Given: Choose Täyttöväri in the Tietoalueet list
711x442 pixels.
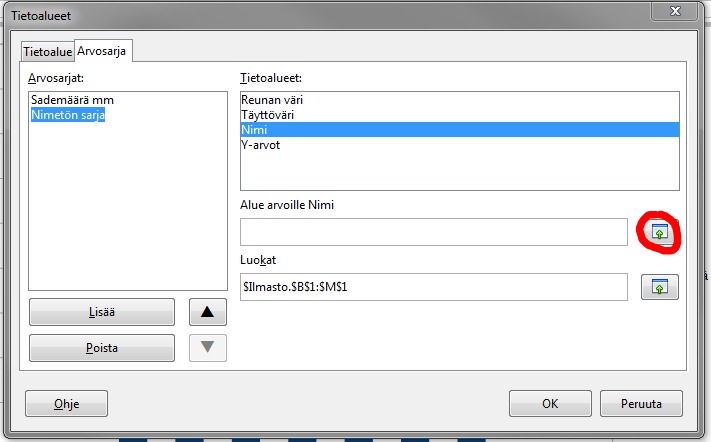Looking at the screenshot, I should click(x=270, y=115).
